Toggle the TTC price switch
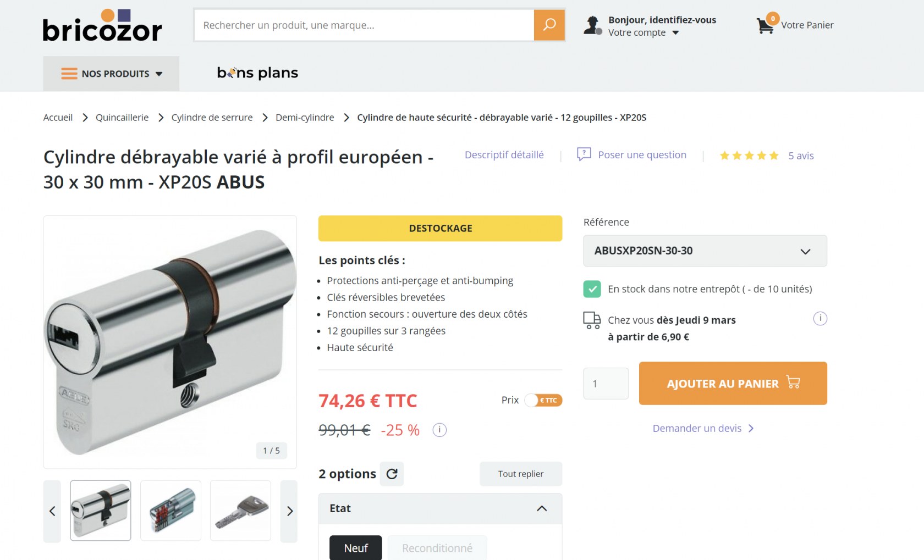Image resolution: width=924 pixels, height=560 pixels. pos(543,400)
